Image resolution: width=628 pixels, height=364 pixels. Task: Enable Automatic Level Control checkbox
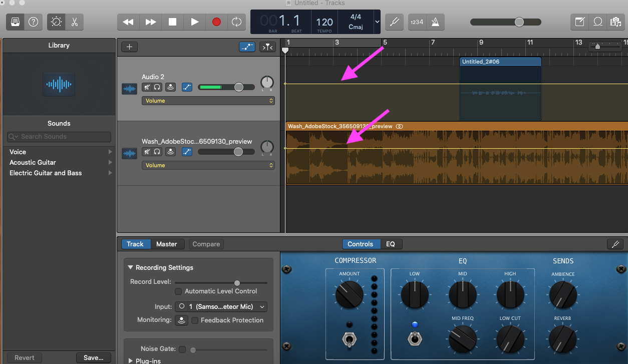[178, 291]
